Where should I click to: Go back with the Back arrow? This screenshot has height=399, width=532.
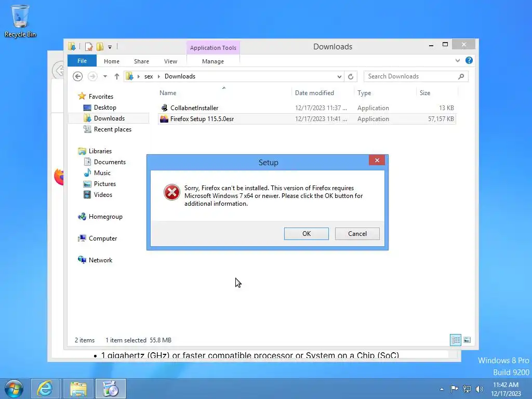[78, 76]
